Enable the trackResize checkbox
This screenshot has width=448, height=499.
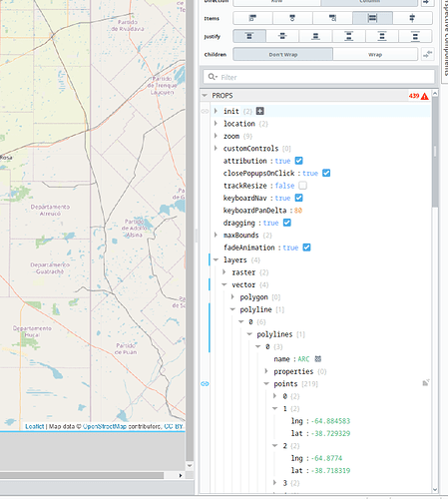[302, 186]
